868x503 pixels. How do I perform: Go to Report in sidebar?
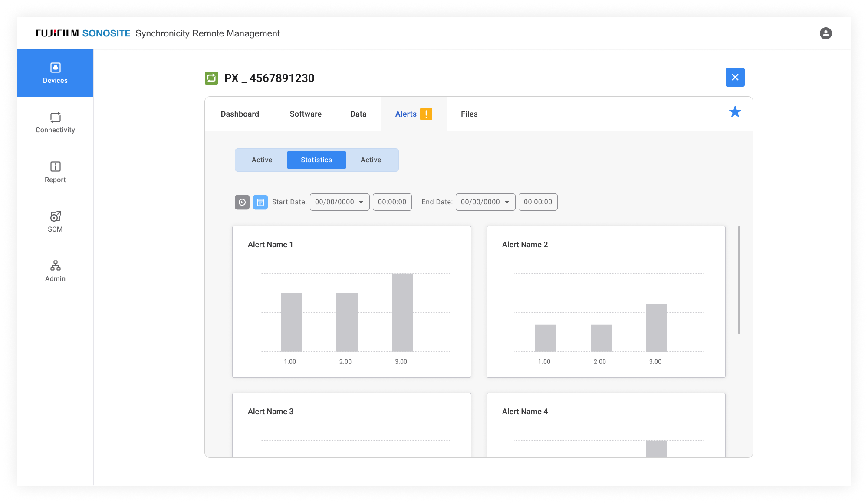point(55,172)
